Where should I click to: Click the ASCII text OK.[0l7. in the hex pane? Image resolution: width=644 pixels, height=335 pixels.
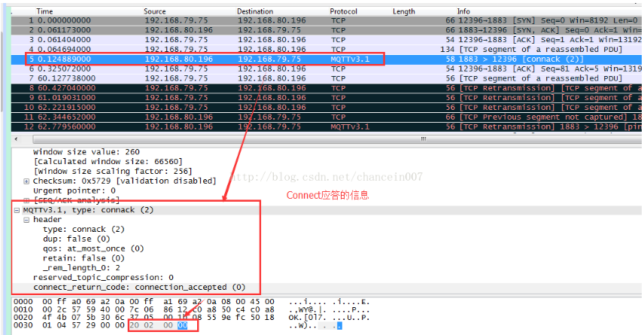click(x=307, y=318)
